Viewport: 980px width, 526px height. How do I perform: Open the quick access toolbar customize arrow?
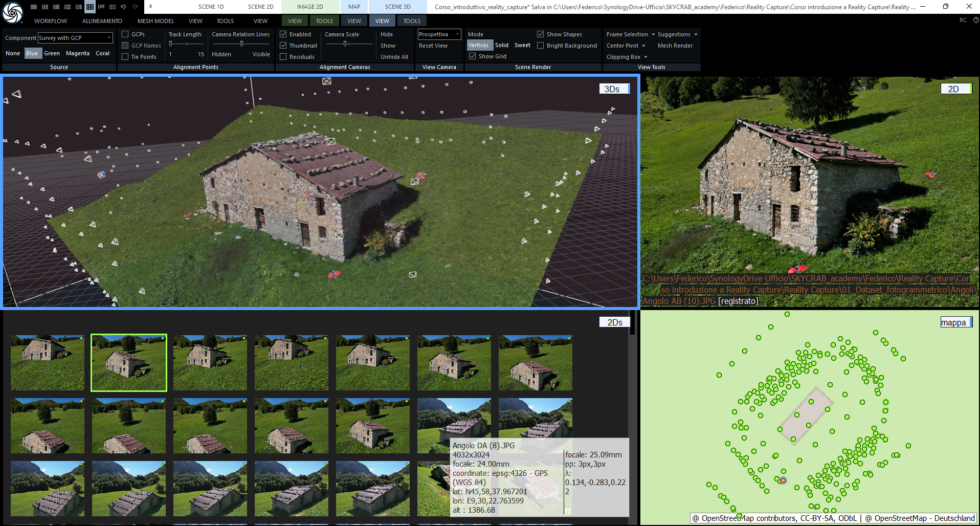(x=150, y=7)
